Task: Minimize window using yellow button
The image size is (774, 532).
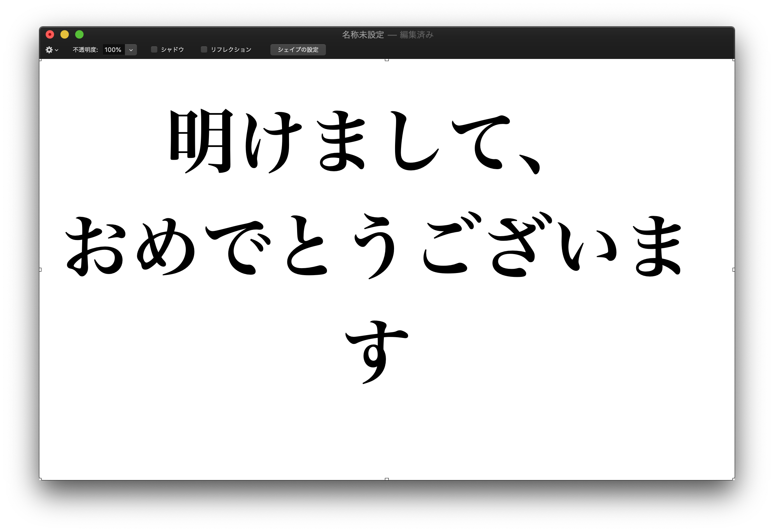Action: pos(65,34)
